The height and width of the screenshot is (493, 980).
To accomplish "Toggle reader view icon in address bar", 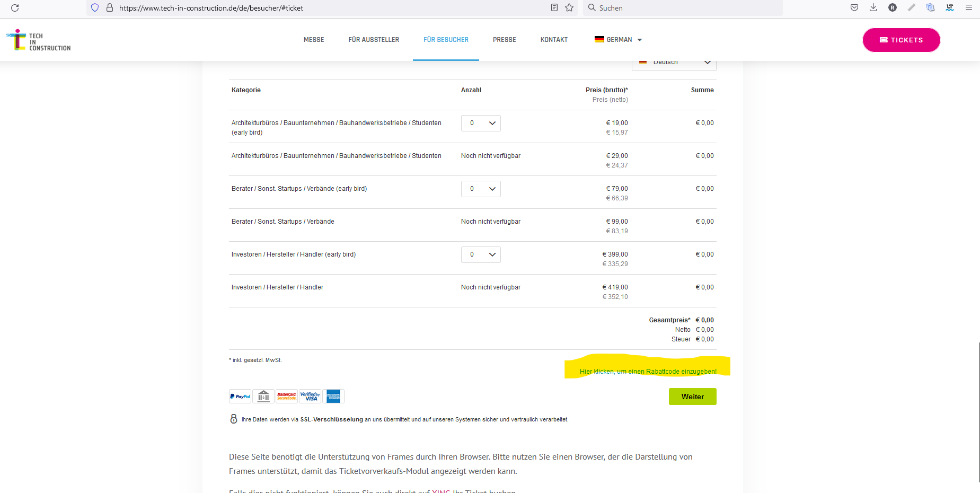I will [554, 7].
